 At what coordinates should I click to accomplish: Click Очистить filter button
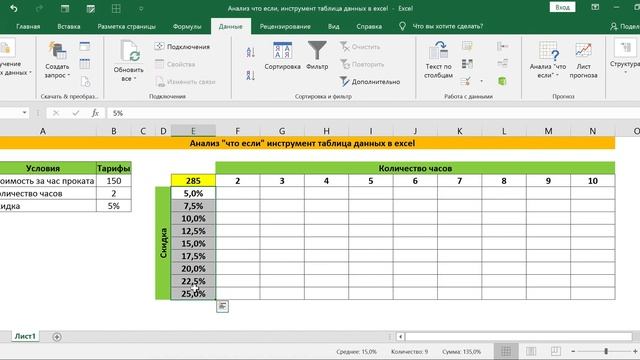click(360, 47)
